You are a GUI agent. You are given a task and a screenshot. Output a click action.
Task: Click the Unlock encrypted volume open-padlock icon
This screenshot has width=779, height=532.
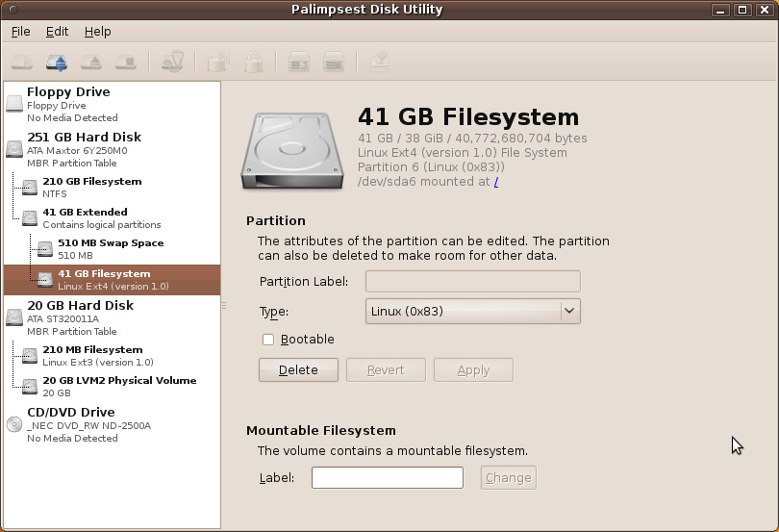pyautogui.click(x=218, y=63)
